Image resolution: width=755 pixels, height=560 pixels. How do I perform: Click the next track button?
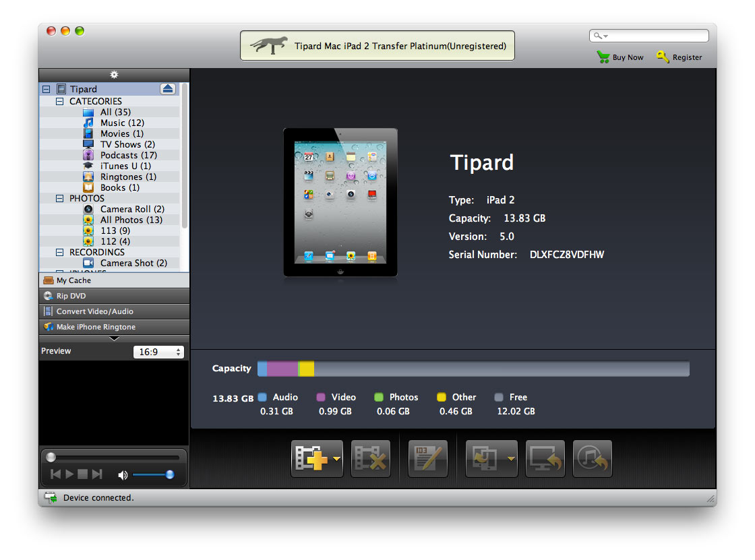pyautogui.click(x=97, y=474)
